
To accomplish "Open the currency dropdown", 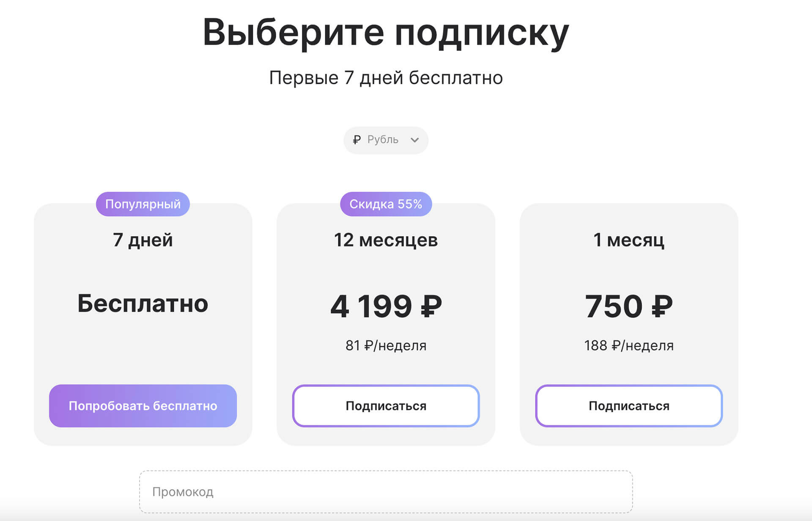I will [x=386, y=140].
